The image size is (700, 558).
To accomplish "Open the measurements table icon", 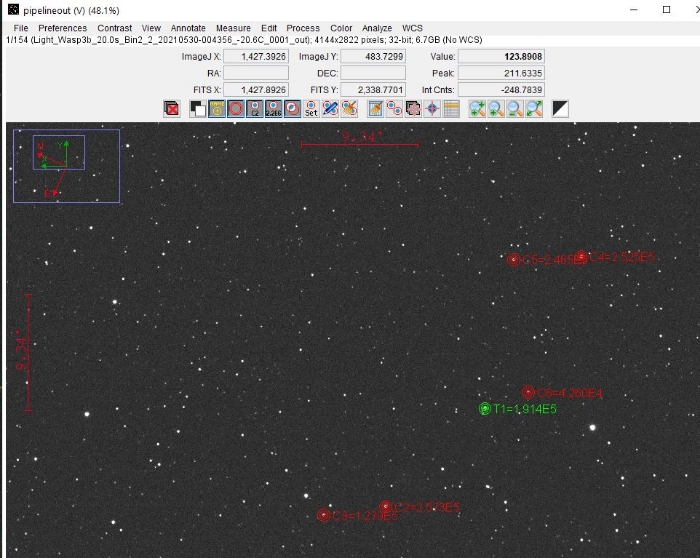I will (x=451, y=109).
